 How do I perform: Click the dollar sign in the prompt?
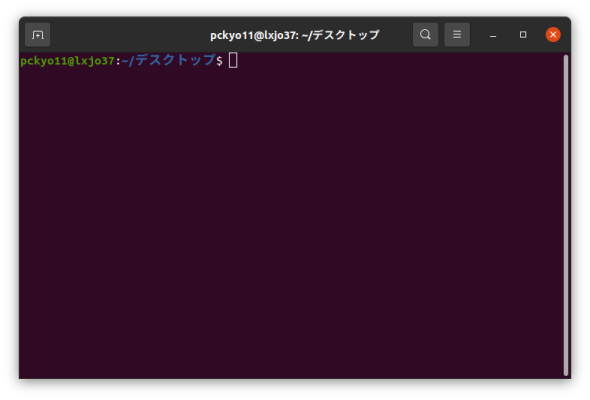click(219, 61)
